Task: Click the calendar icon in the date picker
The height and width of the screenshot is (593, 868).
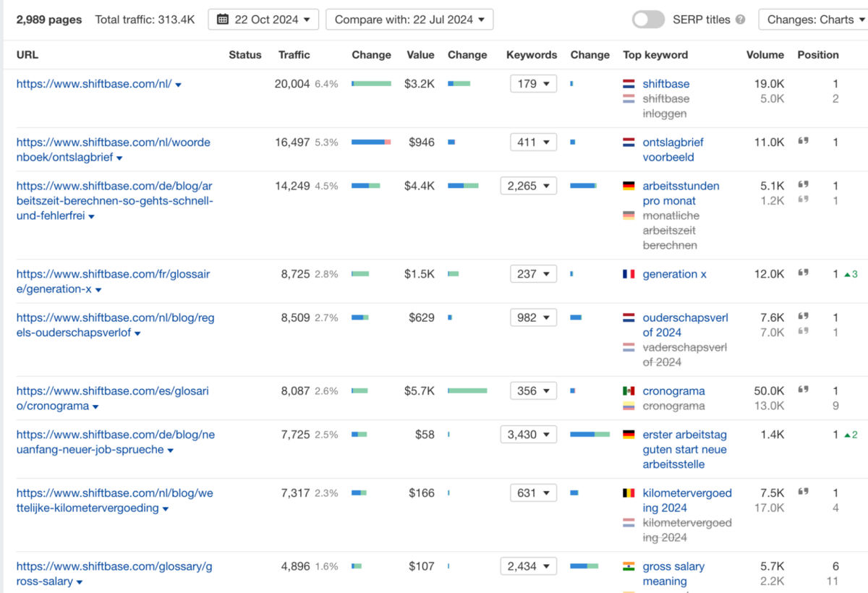Action: (x=223, y=20)
